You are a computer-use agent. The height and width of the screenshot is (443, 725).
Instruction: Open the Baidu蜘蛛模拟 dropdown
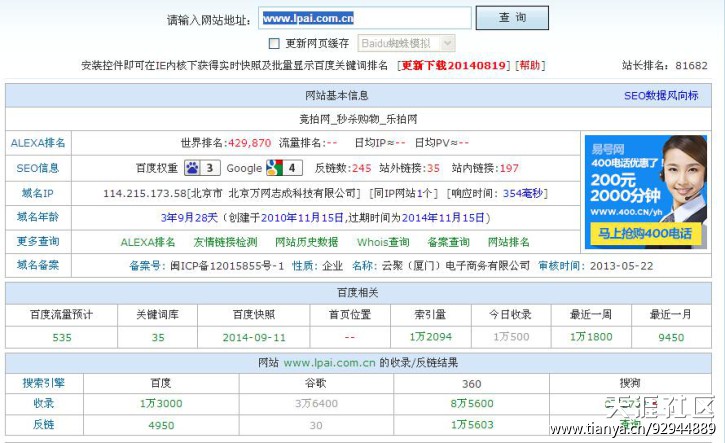click(x=406, y=43)
